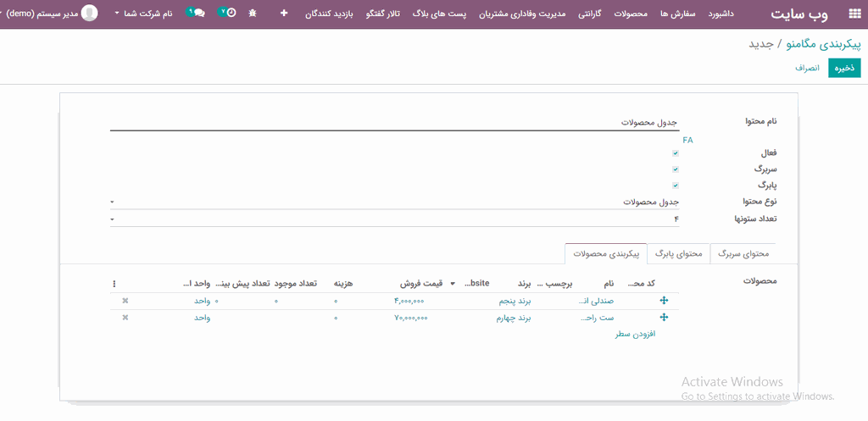Click the نام محتوا input field
This screenshot has height=421, width=868.
coord(395,122)
